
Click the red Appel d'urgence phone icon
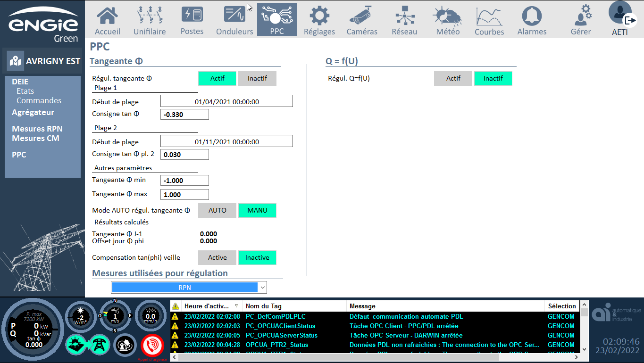(152, 346)
